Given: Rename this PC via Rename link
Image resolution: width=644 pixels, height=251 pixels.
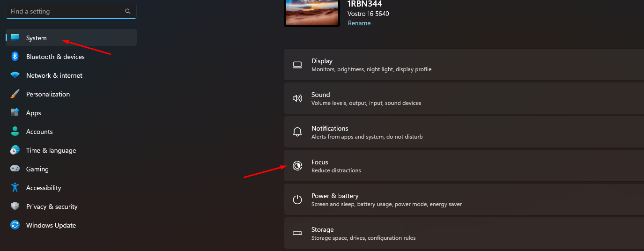Looking at the screenshot, I should [x=359, y=23].
